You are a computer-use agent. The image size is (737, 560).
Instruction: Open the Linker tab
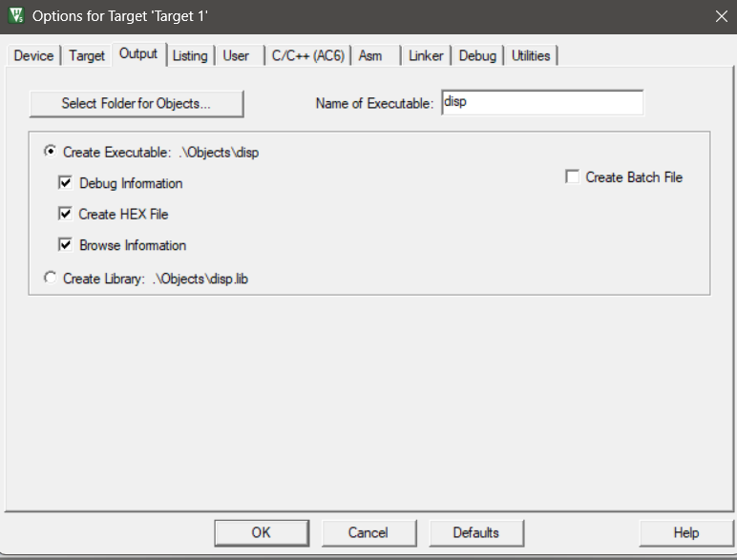pos(426,56)
